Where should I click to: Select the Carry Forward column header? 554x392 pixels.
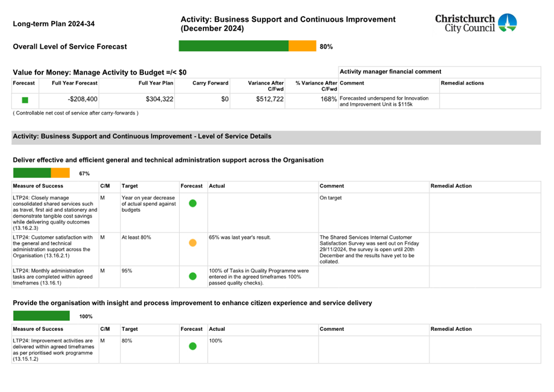coord(210,84)
